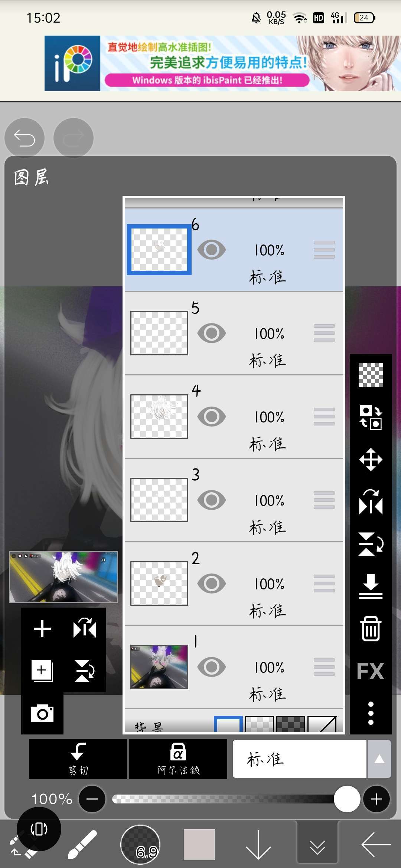The image size is (401, 868).
Task: Turn on 阿尔法锁 alpha lock
Action: coord(178,759)
